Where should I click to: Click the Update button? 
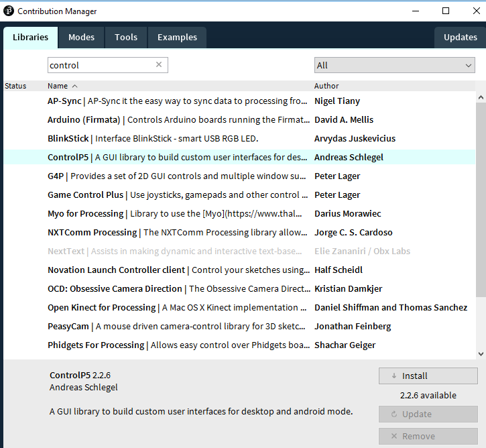coord(428,414)
